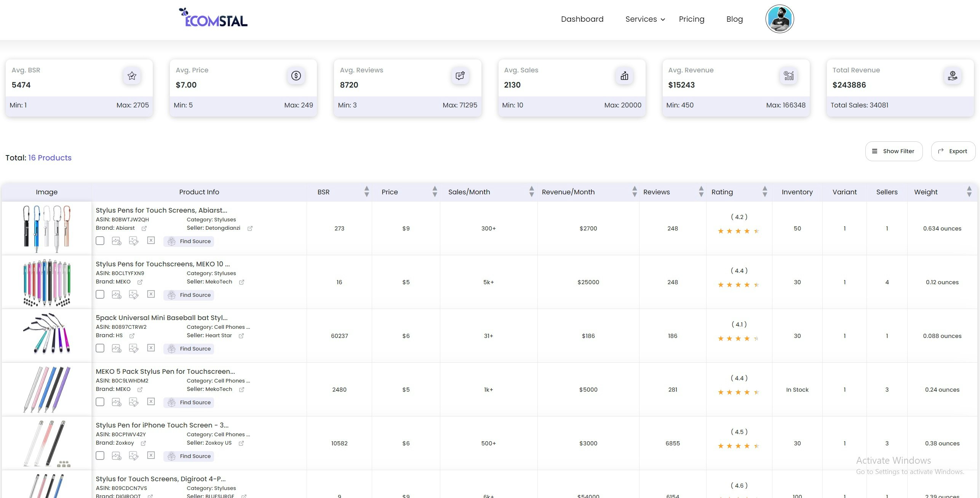Click the Total Revenue money hand icon
Viewport: 980px width, 498px height.
(953, 76)
